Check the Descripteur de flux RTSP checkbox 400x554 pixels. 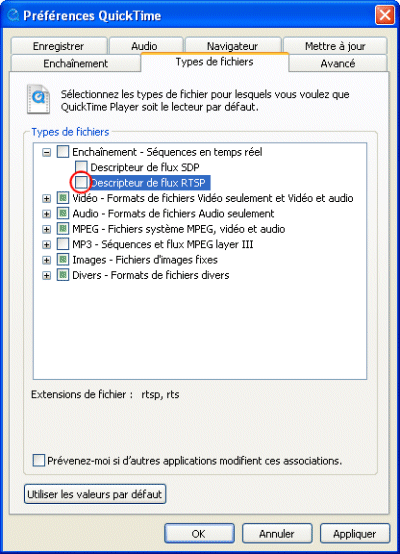[x=81, y=183]
